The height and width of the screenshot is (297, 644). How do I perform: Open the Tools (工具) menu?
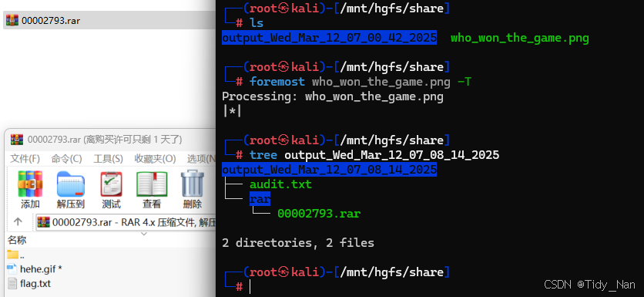click(108, 159)
